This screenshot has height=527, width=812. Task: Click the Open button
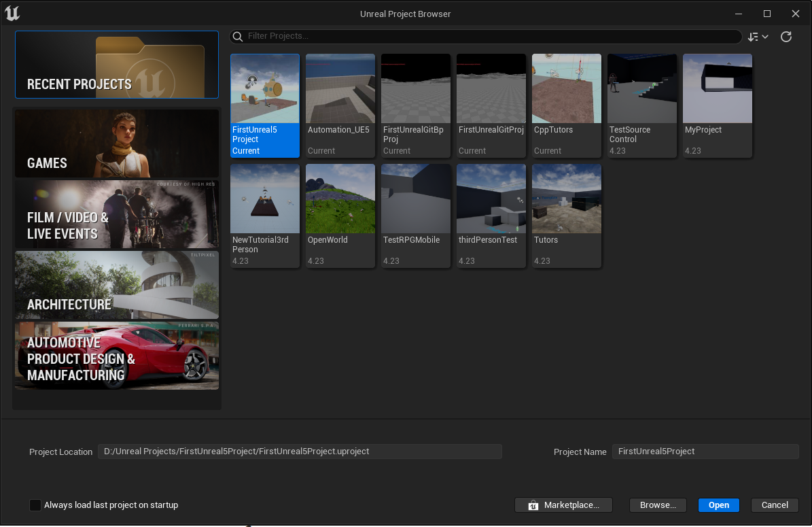[718, 505]
